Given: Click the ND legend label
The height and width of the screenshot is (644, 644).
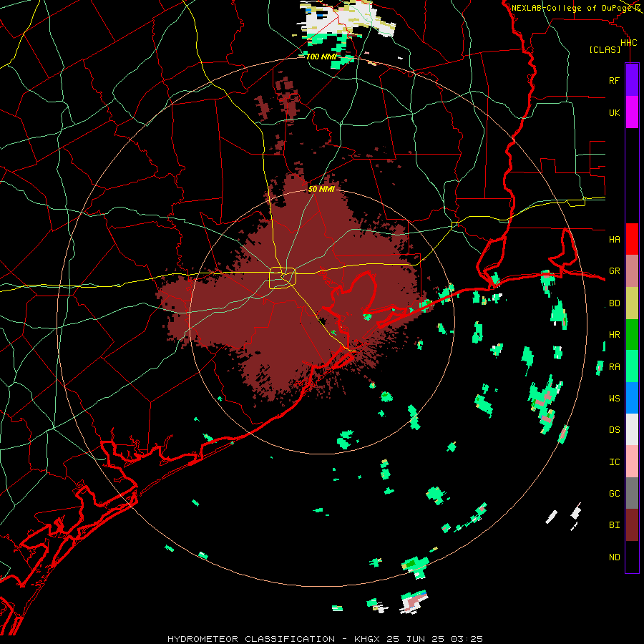Looking at the screenshot, I should click(x=614, y=557).
